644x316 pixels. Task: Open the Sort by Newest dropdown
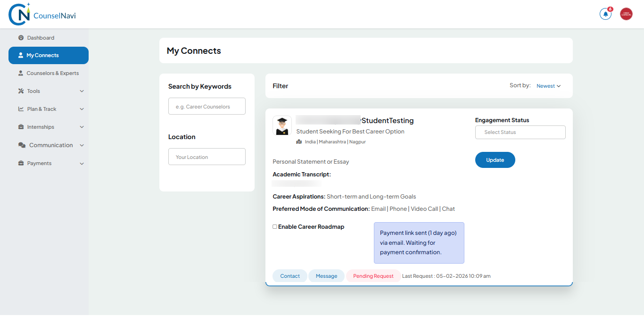click(549, 86)
